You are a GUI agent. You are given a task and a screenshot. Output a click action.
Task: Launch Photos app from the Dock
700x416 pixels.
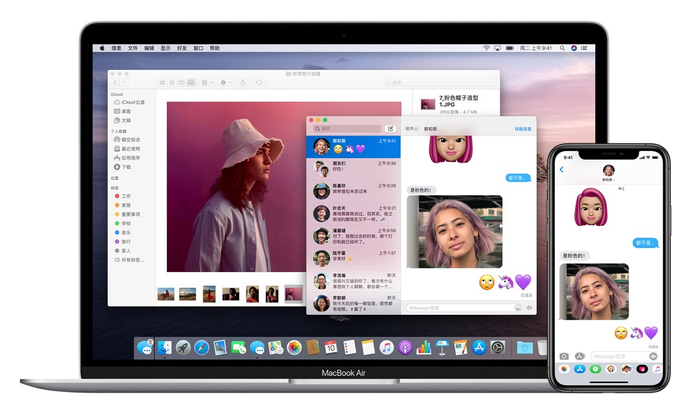(294, 347)
